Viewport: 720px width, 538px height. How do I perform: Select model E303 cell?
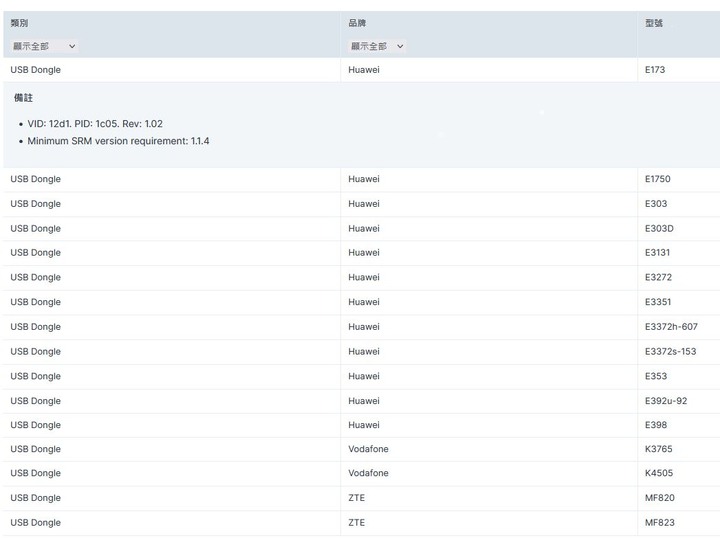pos(656,204)
